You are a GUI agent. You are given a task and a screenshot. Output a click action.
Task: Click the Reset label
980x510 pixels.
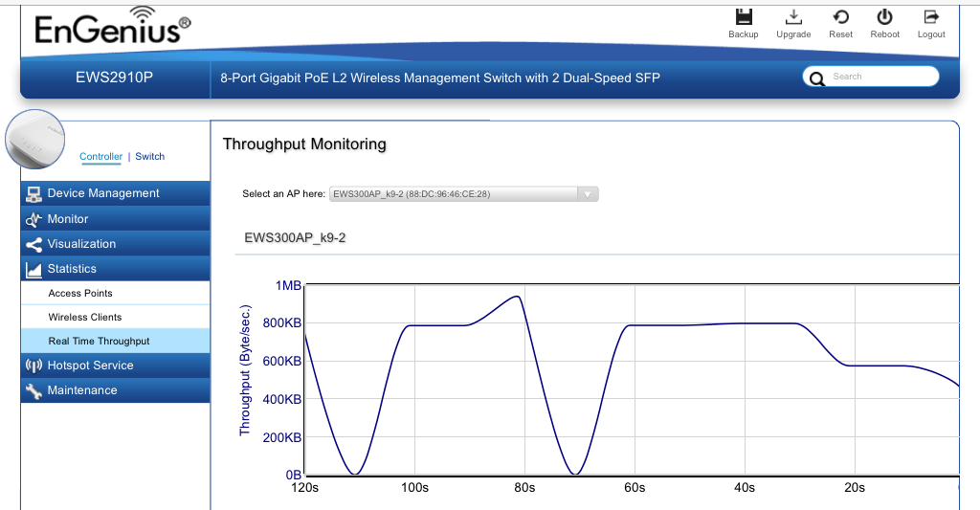pyautogui.click(x=840, y=34)
